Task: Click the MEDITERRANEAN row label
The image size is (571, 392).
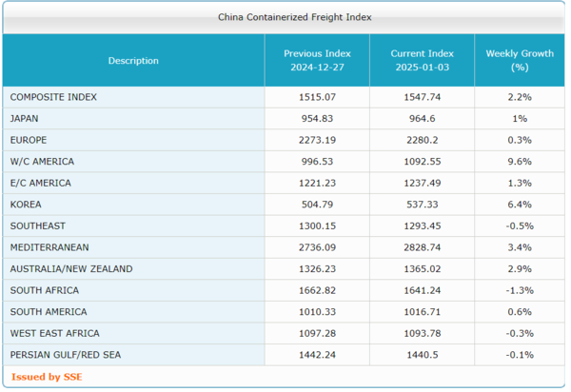Action: click(51, 247)
